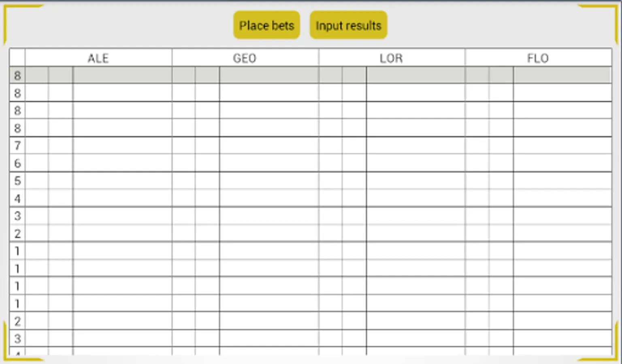This screenshot has height=364, width=622.
Task: Click ALE's wide score cell in highlighted row
Action: (x=122, y=76)
